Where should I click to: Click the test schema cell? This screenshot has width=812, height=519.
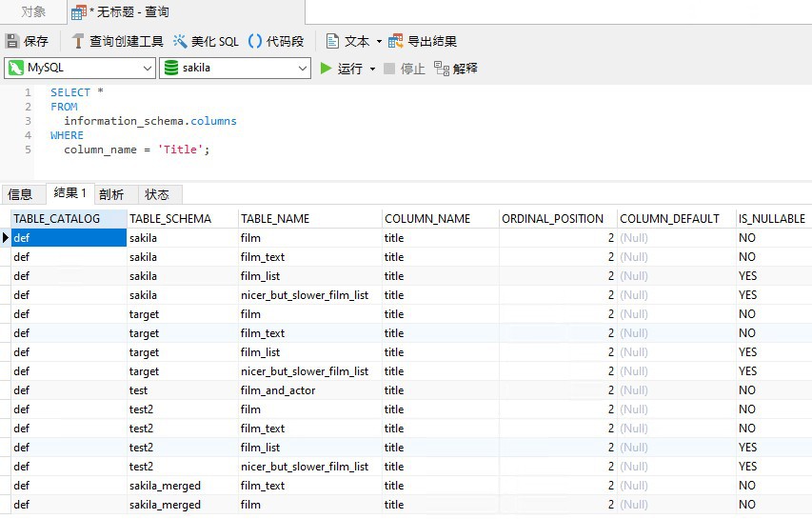182,390
